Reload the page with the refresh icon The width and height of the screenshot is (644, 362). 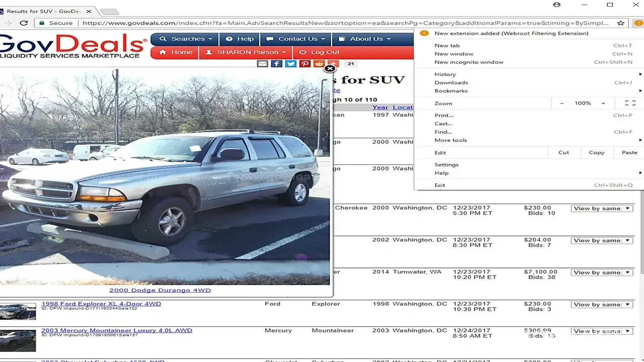(x=24, y=23)
